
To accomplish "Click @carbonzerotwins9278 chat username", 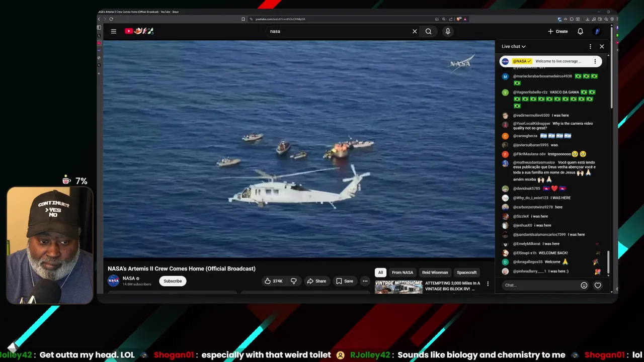I will 533,207.
